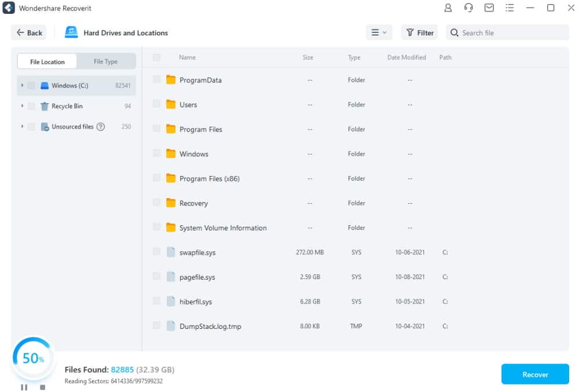This screenshot has width=579, height=392.
Task: Open the view mode dropdown next to Filter
Action: pos(379,32)
